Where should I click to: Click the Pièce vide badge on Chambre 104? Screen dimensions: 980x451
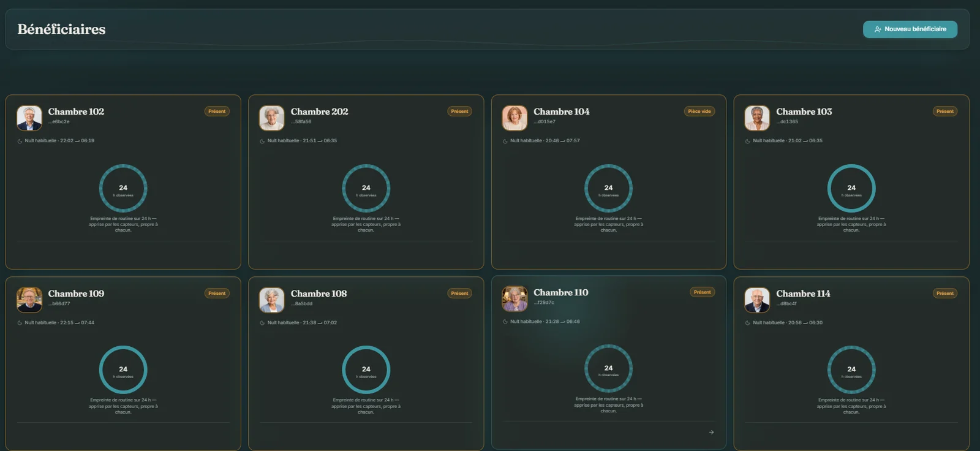(699, 112)
